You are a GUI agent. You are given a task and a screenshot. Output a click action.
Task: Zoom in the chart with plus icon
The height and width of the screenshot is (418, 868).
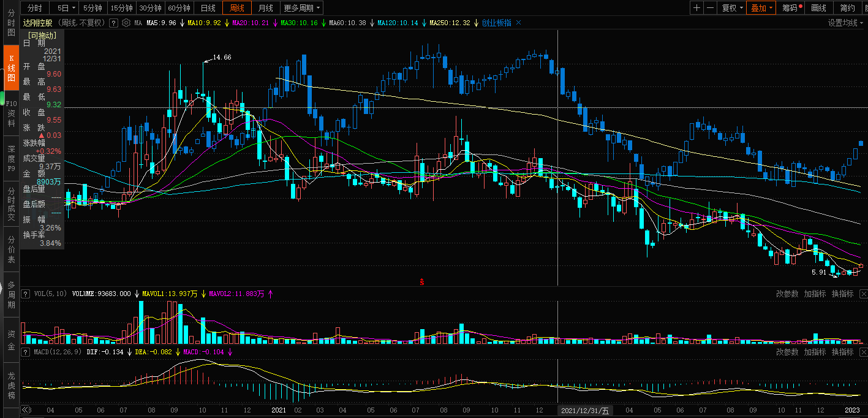(696, 8)
